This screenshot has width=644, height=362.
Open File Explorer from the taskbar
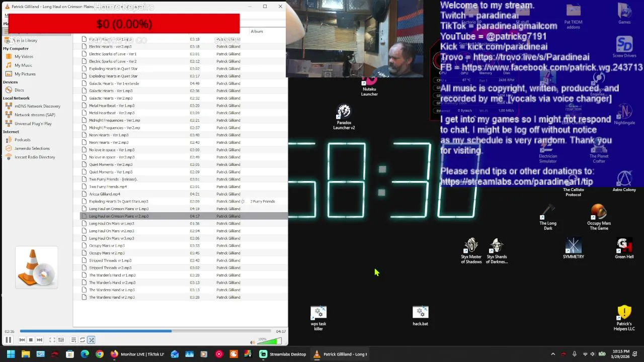point(26,354)
